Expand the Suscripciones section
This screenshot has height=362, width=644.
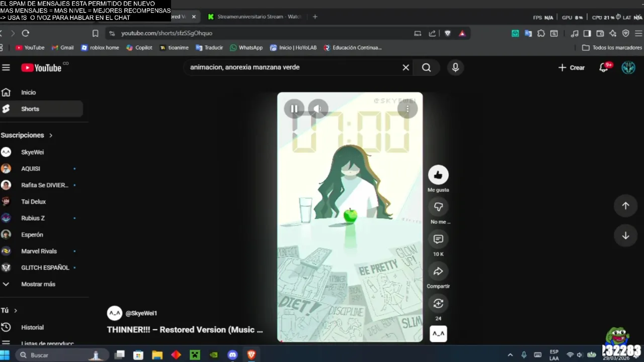(x=27, y=135)
